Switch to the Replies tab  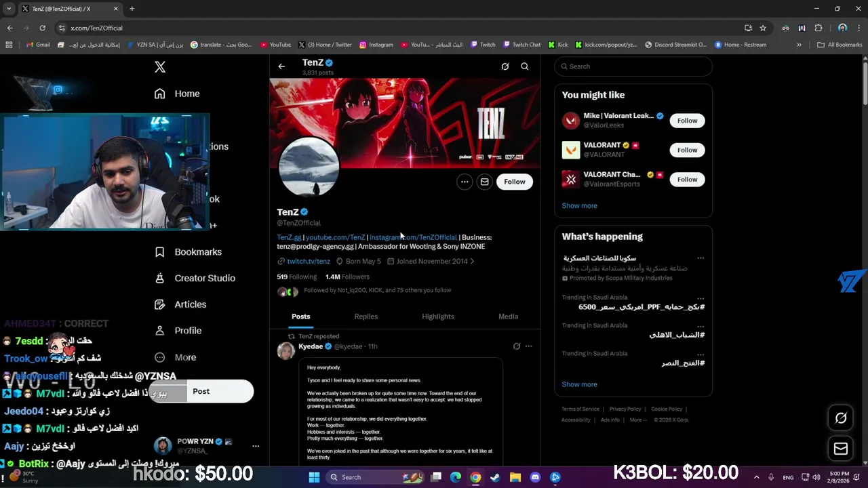[x=366, y=317]
